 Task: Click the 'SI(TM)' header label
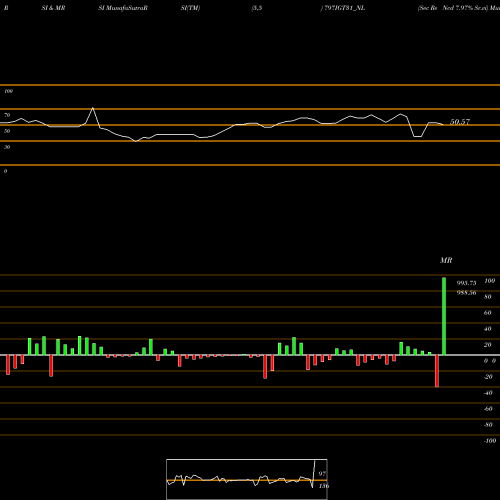pyautogui.click(x=190, y=8)
